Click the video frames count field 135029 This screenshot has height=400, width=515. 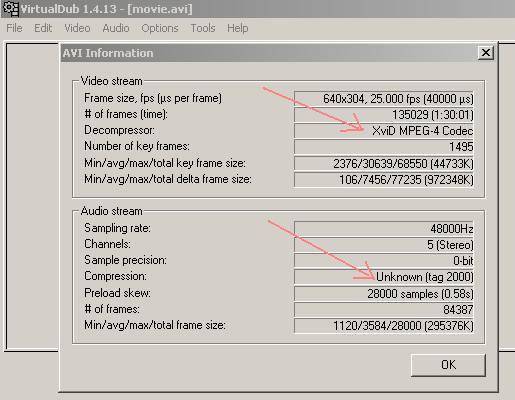click(x=384, y=115)
